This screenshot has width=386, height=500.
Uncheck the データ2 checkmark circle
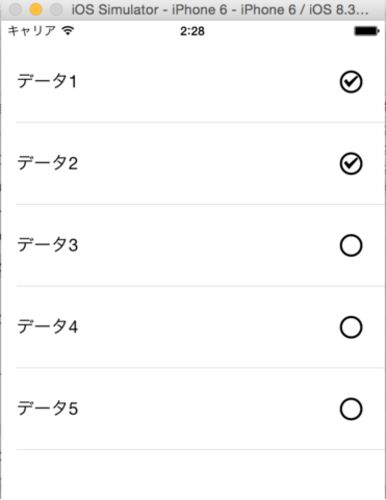pyautogui.click(x=351, y=164)
